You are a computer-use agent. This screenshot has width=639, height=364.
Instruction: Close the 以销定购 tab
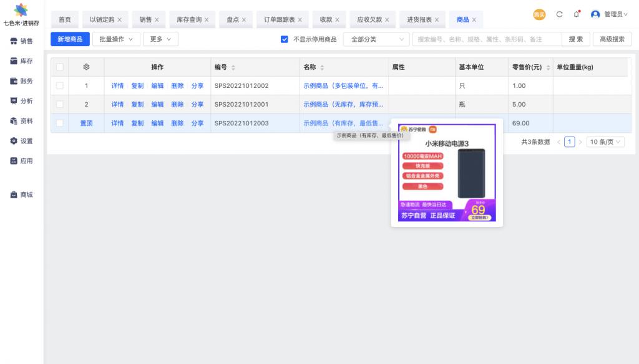coord(119,19)
